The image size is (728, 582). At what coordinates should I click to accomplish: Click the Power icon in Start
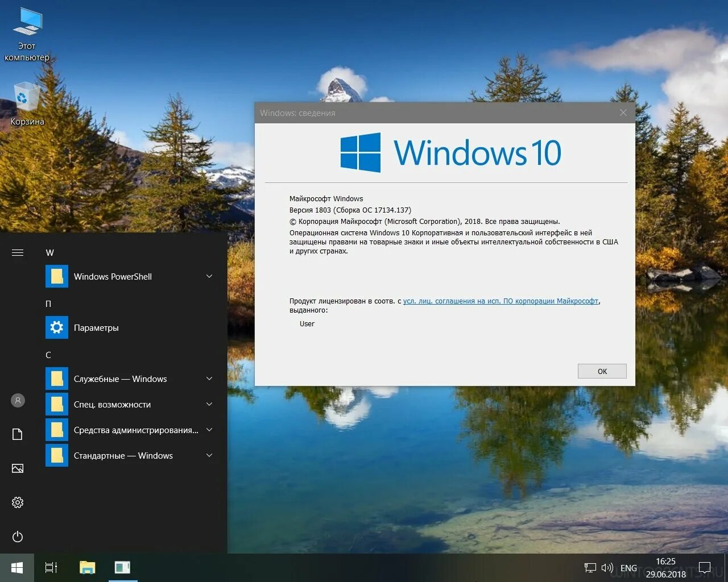pyautogui.click(x=18, y=537)
